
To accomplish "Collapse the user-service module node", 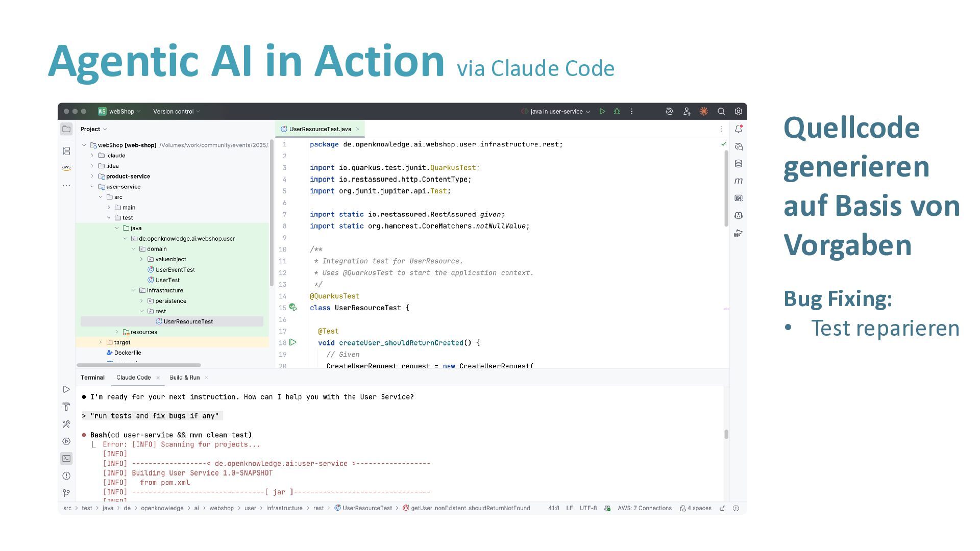I will pyautogui.click(x=92, y=187).
